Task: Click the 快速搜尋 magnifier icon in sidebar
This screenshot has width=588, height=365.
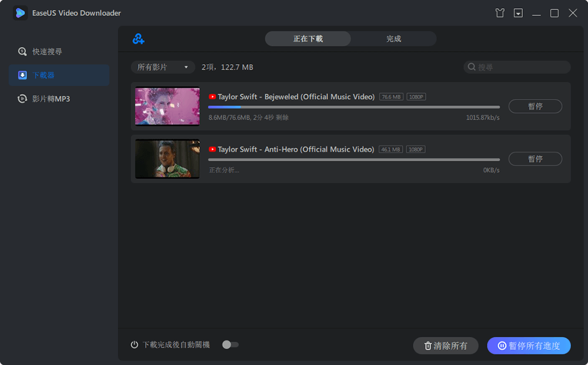Action: tap(22, 51)
